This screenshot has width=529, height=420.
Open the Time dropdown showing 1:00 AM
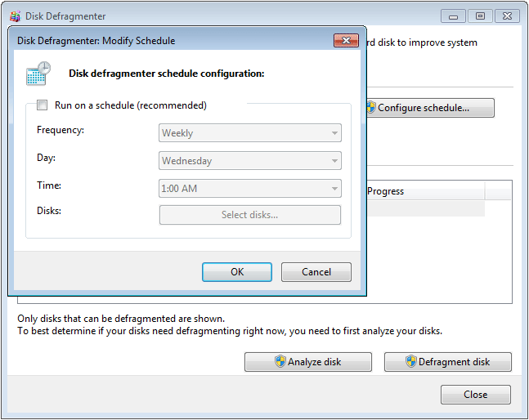(x=250, y=188)
